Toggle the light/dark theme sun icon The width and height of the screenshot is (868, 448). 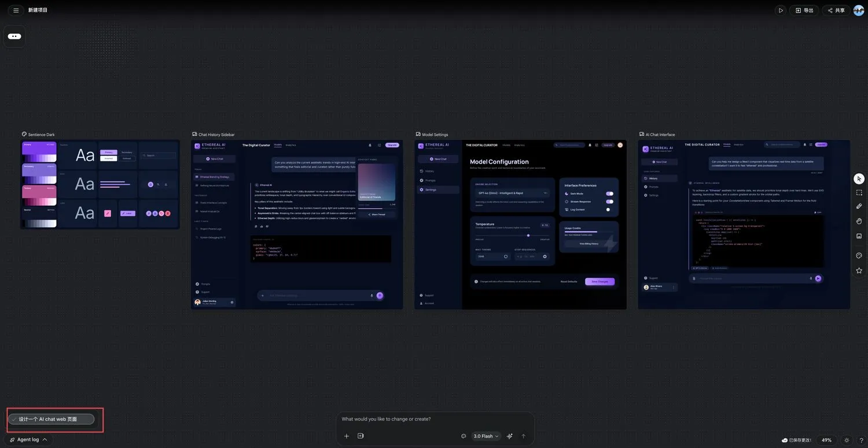(847, 440)
